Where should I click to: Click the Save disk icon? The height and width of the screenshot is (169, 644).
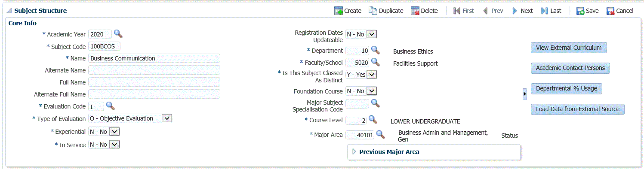(x=580, y=11)
